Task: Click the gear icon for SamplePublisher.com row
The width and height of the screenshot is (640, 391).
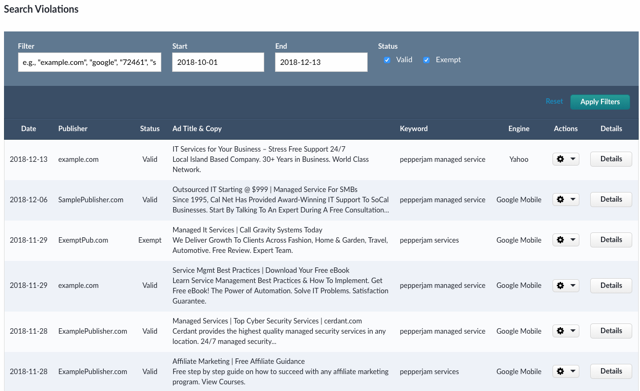Action: click(560, 199)
